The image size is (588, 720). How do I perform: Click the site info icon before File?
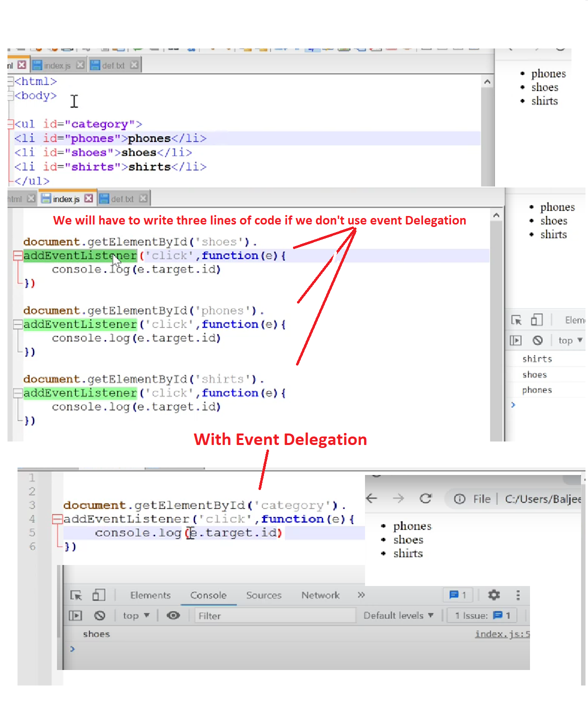click(459, 499)
